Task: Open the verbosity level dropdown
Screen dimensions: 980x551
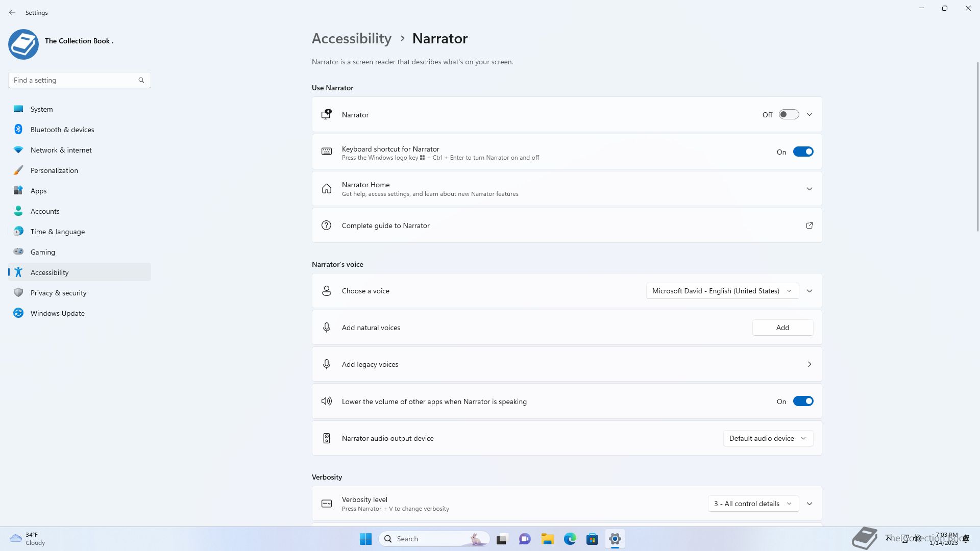Action: click(753, 504)
